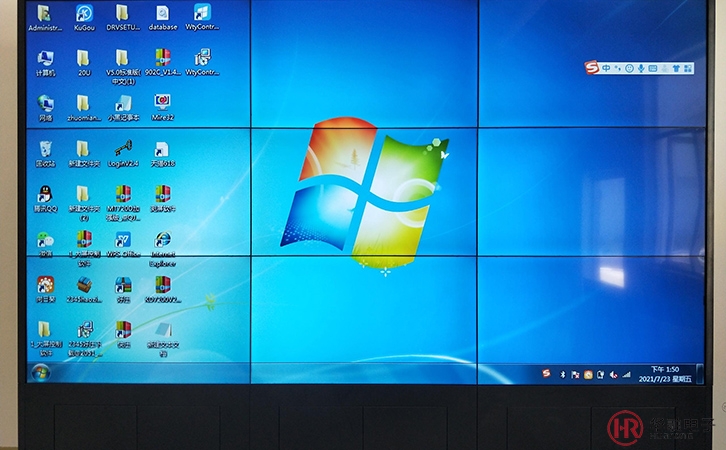Select the KD7200V2 archive file
This screenshot has height=450, width=726.
163,289
